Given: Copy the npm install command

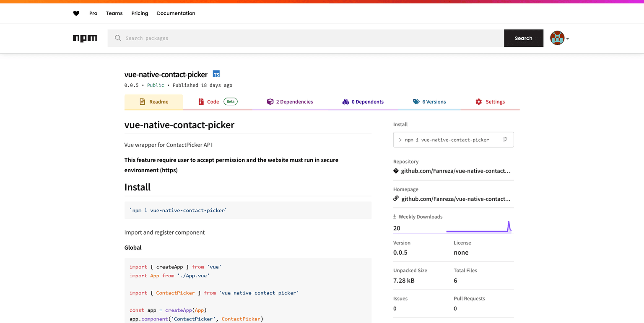Looking at the screenshot, I should coord(504,139).
